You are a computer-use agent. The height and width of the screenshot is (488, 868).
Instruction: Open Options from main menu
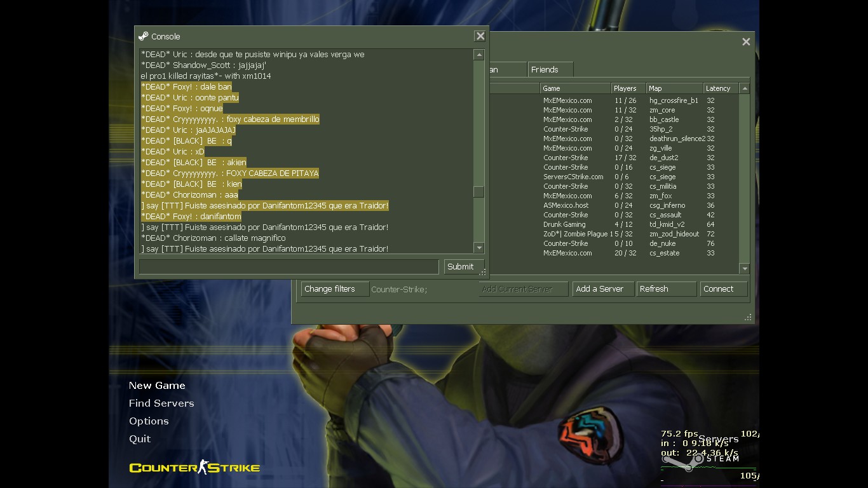(x=149, y=421)
